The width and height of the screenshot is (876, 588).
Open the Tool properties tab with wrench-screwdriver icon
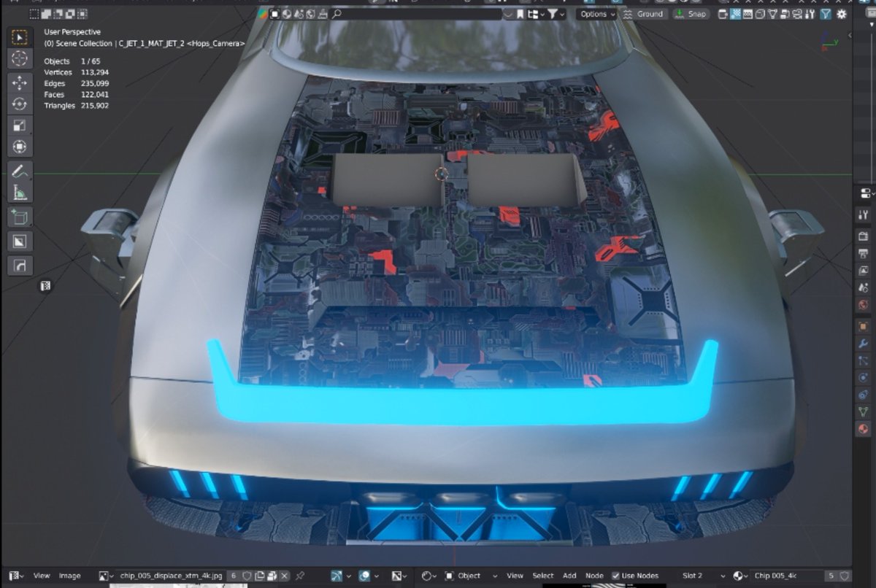click(863, 214)
